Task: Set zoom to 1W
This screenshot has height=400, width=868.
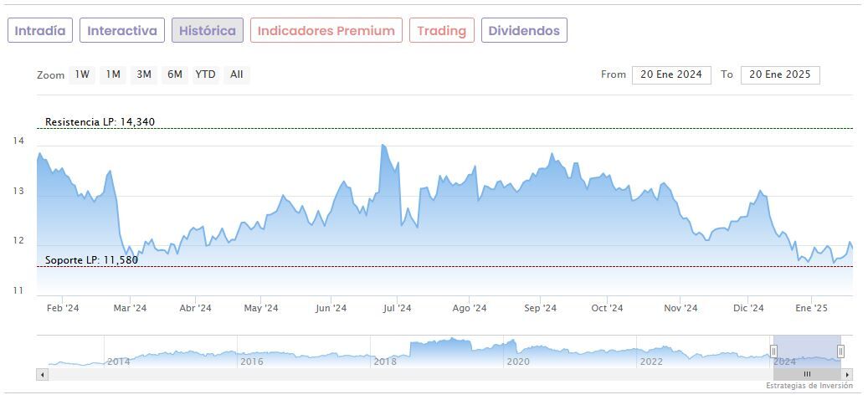Action: pyautogui.click(x=82, y=74)
